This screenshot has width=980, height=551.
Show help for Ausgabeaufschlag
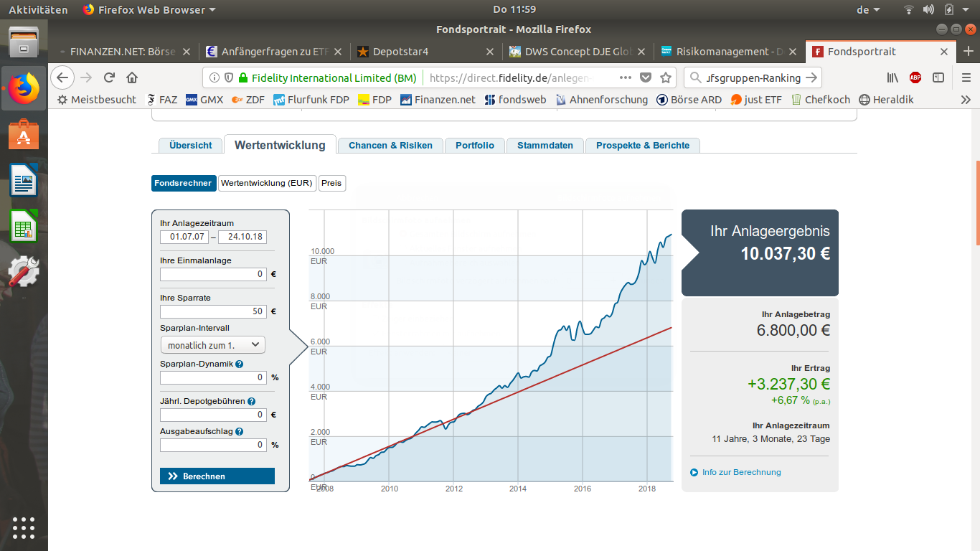pos(239,432)
